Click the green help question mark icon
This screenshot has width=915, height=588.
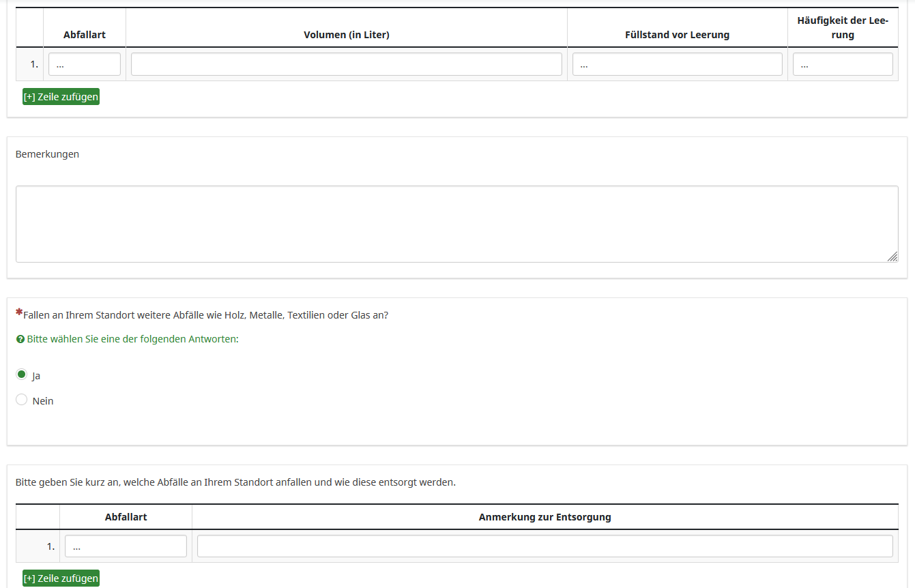20,339
